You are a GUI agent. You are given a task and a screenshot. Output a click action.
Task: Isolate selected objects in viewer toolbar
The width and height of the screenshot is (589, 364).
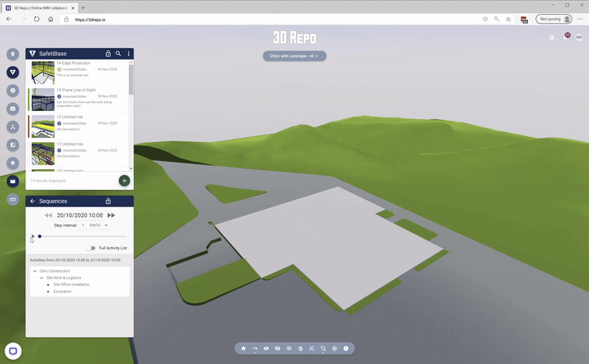[289, 349]
